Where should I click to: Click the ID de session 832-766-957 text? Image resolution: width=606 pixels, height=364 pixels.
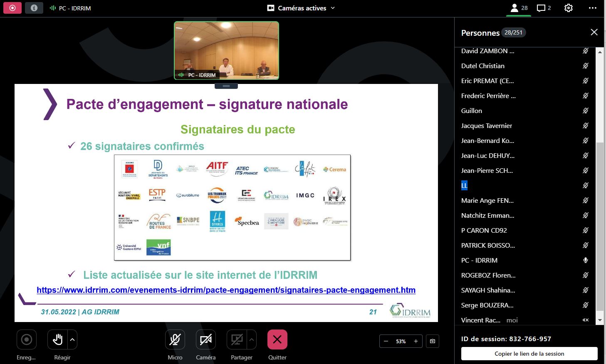coord(506,339)
